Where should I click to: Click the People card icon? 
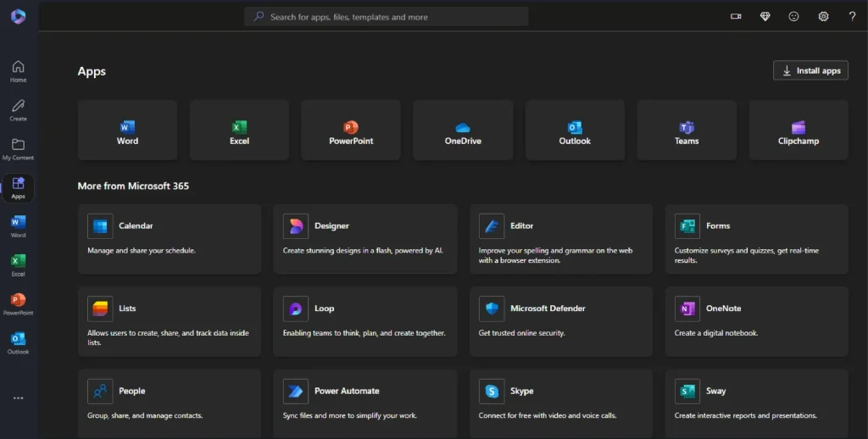100,392
